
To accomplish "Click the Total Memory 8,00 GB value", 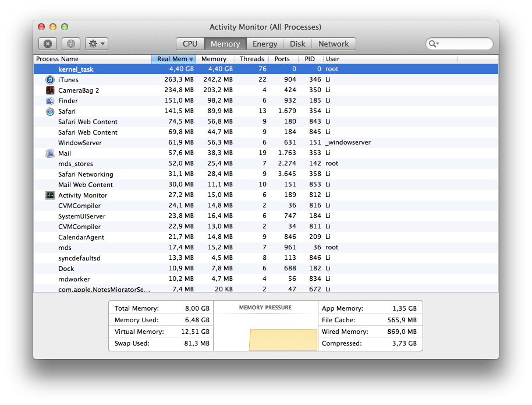I will [197, 308].
